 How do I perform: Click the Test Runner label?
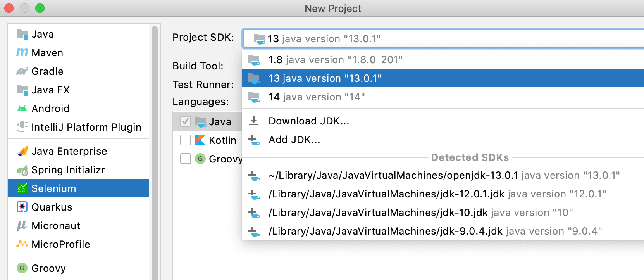pyautogui.click(x=203, y=85)
